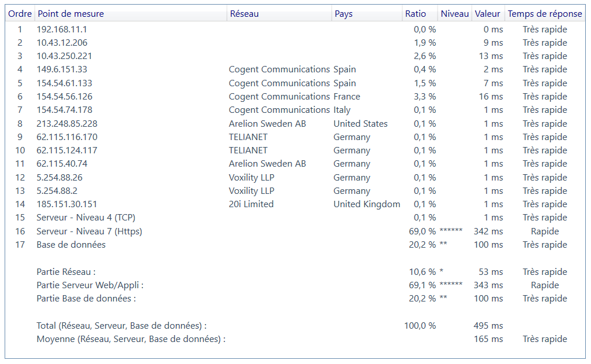Sort by the Ratio column header
Image resolution: width=591 pixels, height=364 pixels.
[420, 14]
